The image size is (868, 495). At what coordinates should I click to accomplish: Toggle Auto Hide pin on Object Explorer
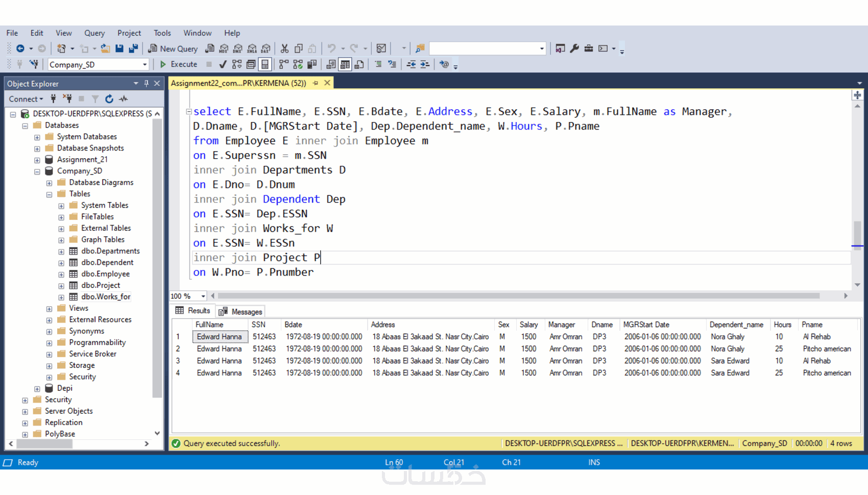pyautogui.click(x=147, y=83)
